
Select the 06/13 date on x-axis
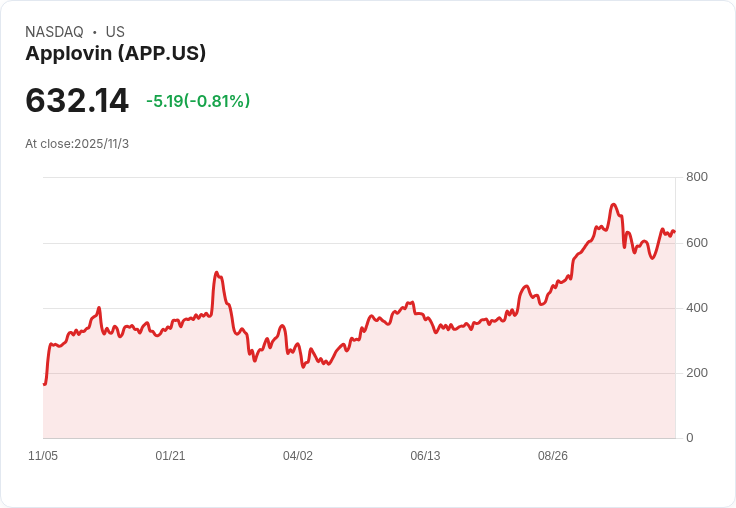click(x=425, y=456)
